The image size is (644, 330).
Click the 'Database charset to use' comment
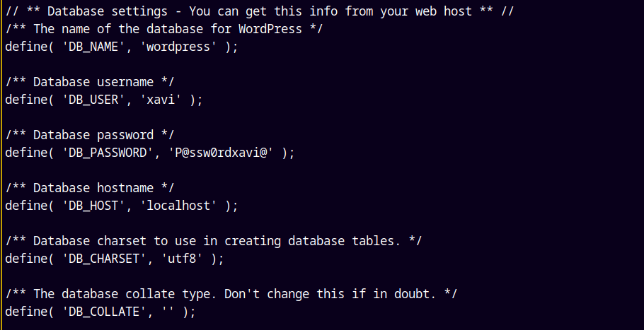214,241
